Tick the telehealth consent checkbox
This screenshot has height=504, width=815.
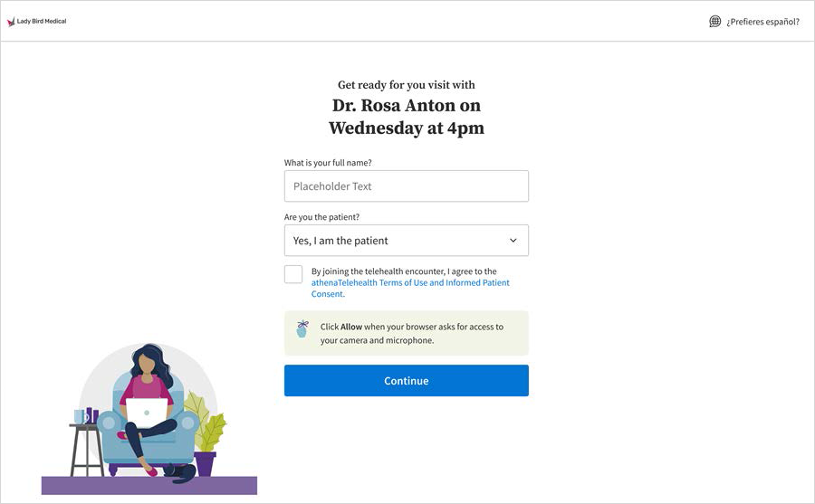point(293,274)
